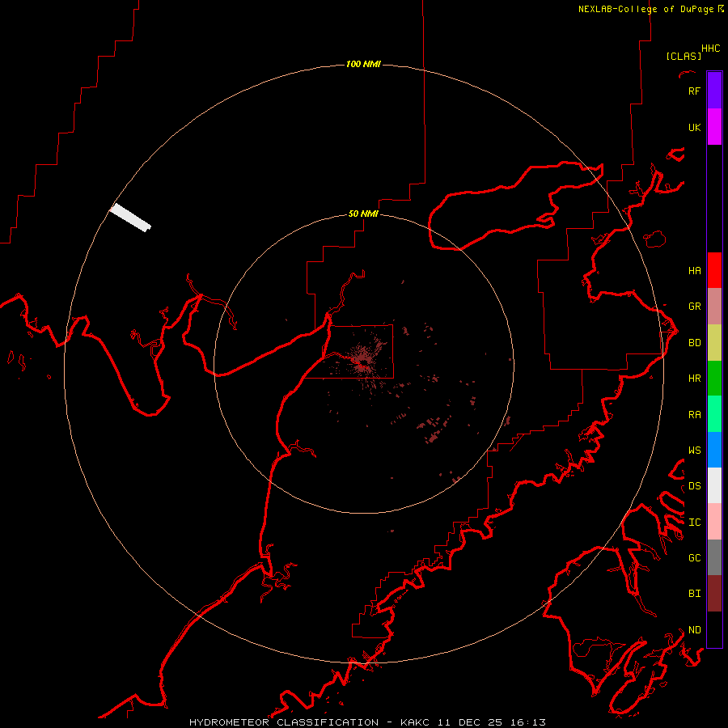Click the BD legend label
728x728 pixels.
[x=694, y=343]
